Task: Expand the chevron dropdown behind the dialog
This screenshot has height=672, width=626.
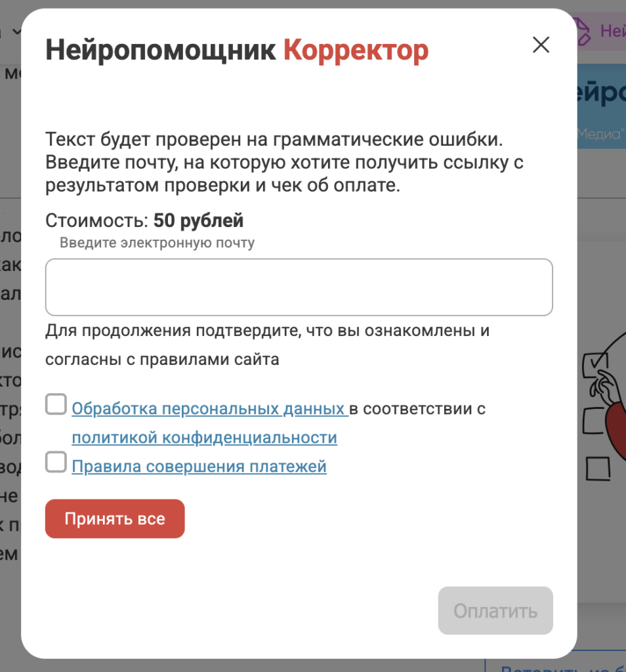Action: pos(16,31)
